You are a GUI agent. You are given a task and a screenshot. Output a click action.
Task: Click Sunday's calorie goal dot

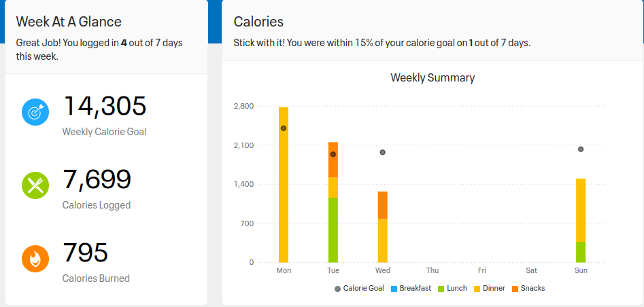(581, 149)
